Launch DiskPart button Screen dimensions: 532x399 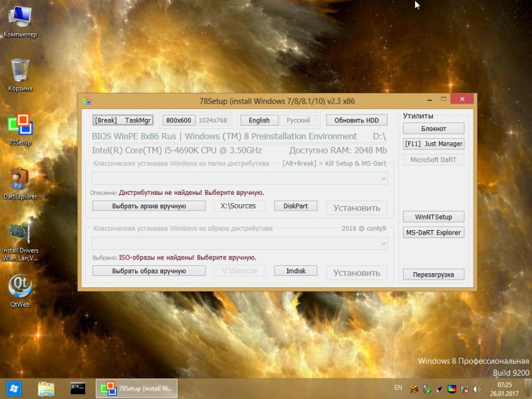295,206
